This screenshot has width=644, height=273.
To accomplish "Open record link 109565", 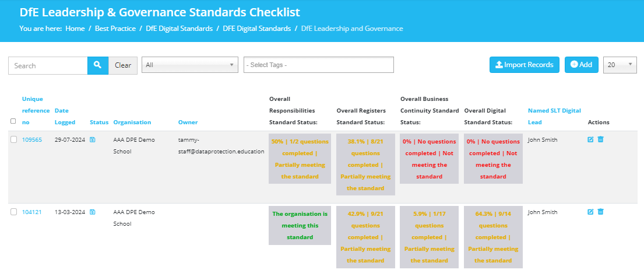I will 32,140.
